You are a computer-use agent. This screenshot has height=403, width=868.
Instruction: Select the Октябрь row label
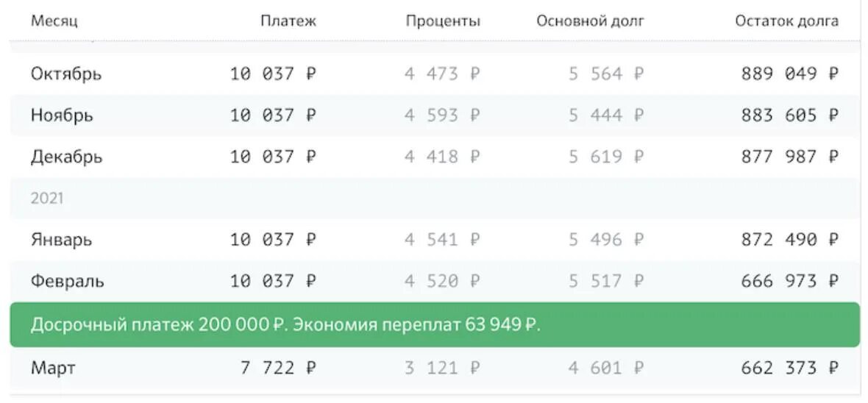click(66, 74)
